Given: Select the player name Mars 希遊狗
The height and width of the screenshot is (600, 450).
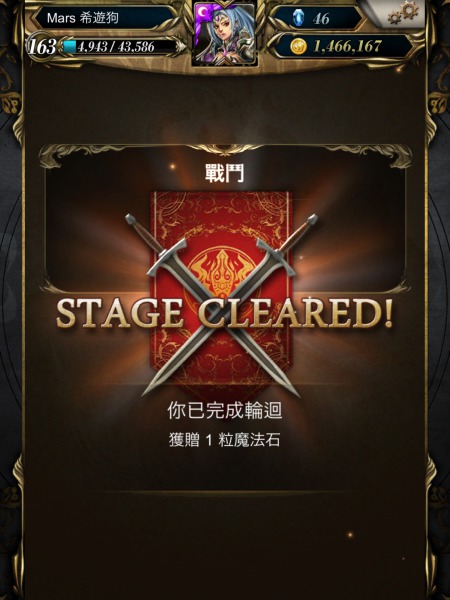Looking at the screenshot, I should pos(83,18).
